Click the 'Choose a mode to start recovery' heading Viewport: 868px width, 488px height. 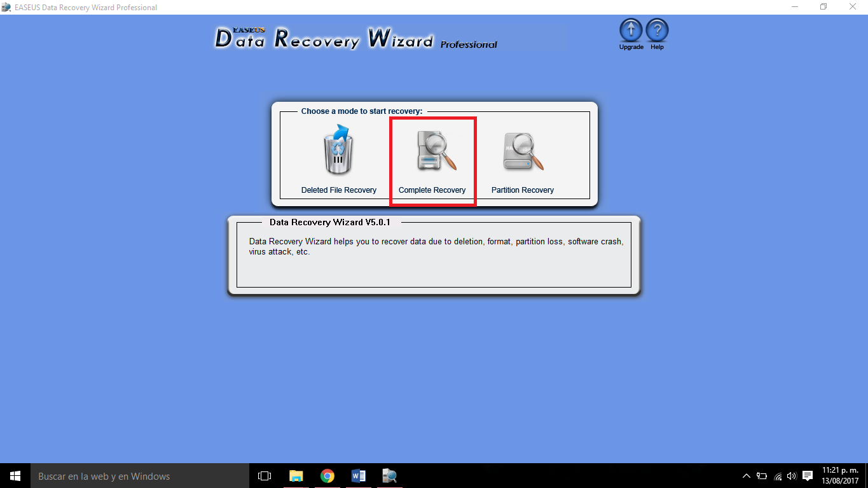coord(362,111)
